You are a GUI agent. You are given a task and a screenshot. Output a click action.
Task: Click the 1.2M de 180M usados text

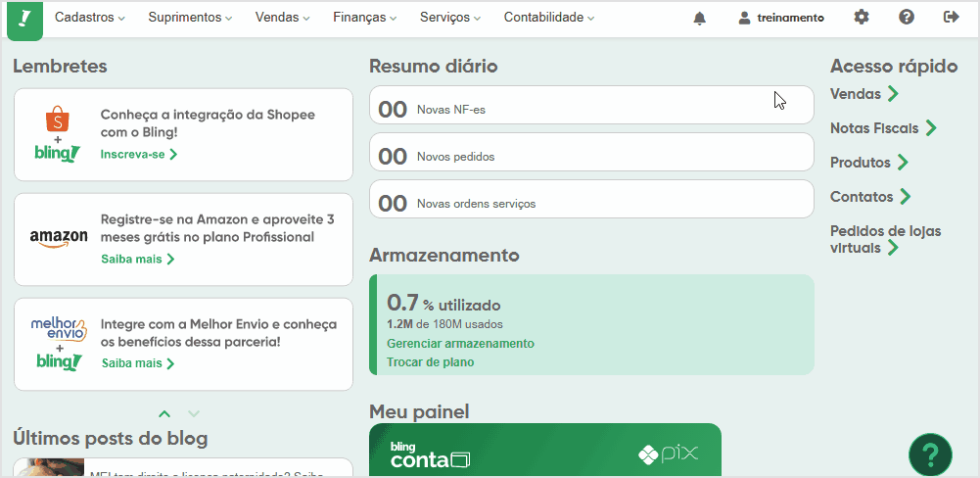tap(445, 324)
